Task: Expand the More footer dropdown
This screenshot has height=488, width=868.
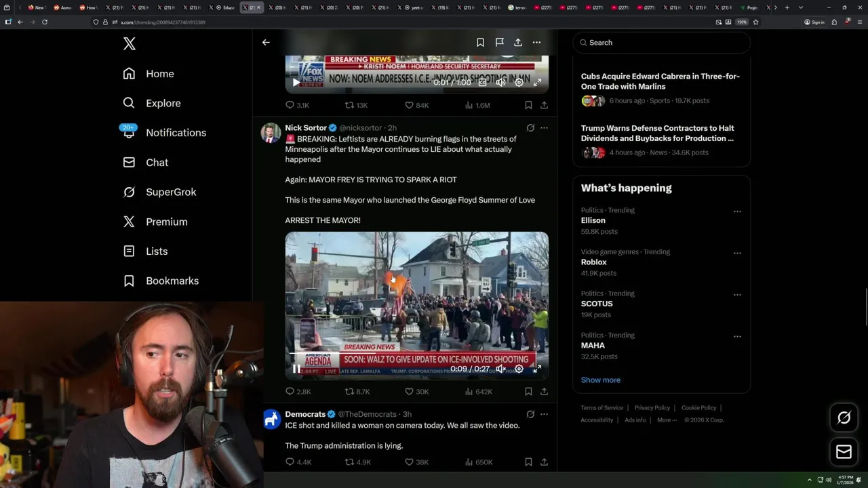Action: coord(666,420)
